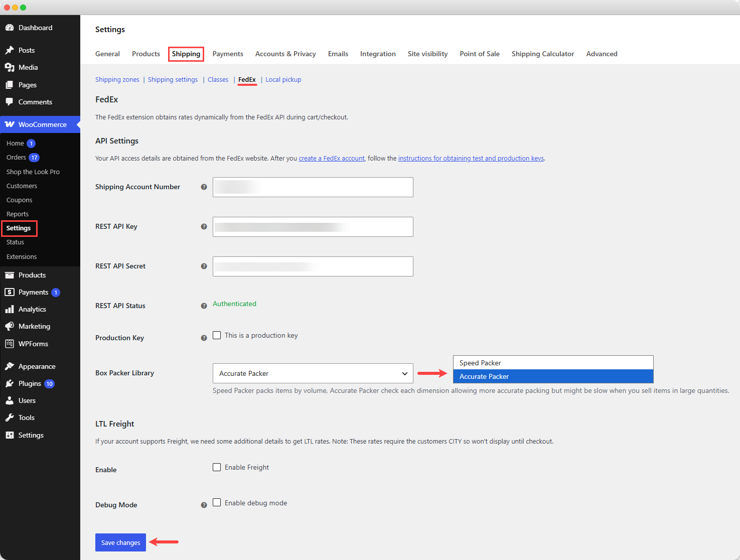Click the Payments dollar icon
The height and width of the screenshot is (560, 740).
tap(10, 292)
